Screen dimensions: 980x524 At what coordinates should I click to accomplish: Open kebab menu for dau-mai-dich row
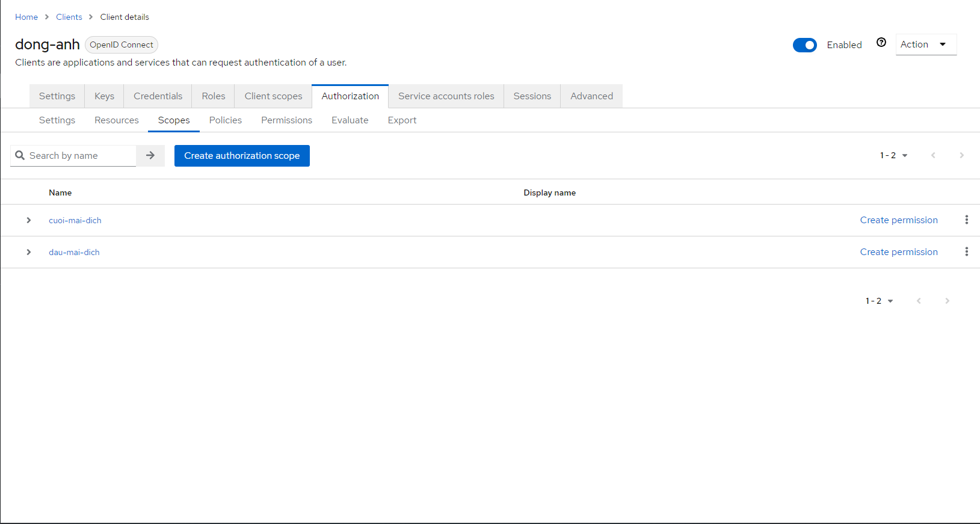[966, 252]
